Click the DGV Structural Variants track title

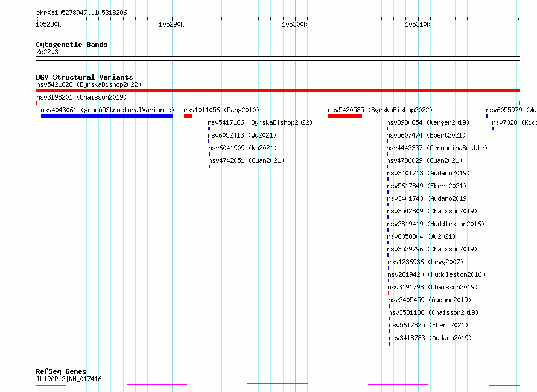(x=84, y=77)
